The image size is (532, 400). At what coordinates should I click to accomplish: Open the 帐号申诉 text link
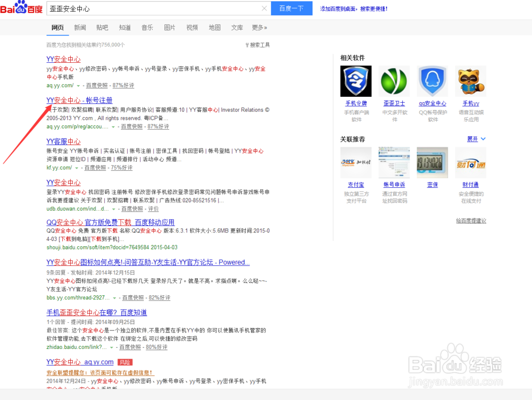coord(394,185)
